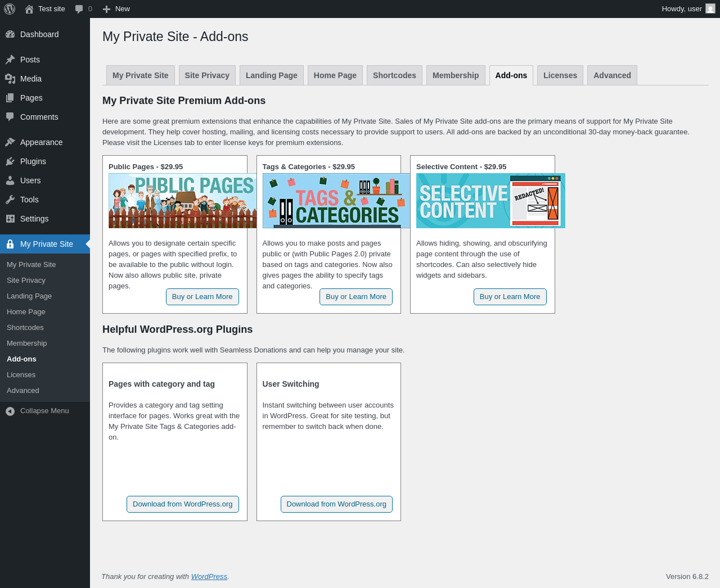This screenshot has height=588, width=720.
Task: Open the Appearance menu label
Action: (42, 142)
